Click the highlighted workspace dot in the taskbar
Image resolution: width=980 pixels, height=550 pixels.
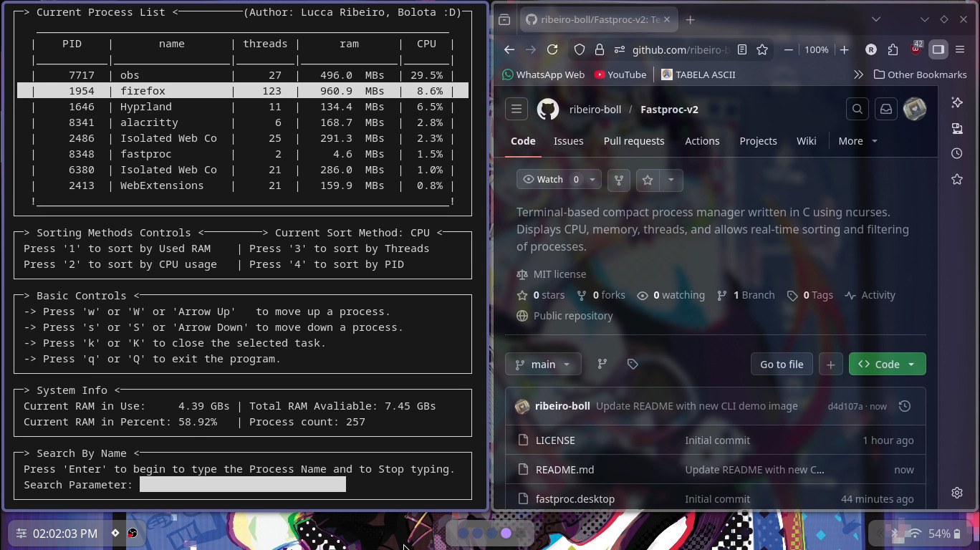(506, 533)
